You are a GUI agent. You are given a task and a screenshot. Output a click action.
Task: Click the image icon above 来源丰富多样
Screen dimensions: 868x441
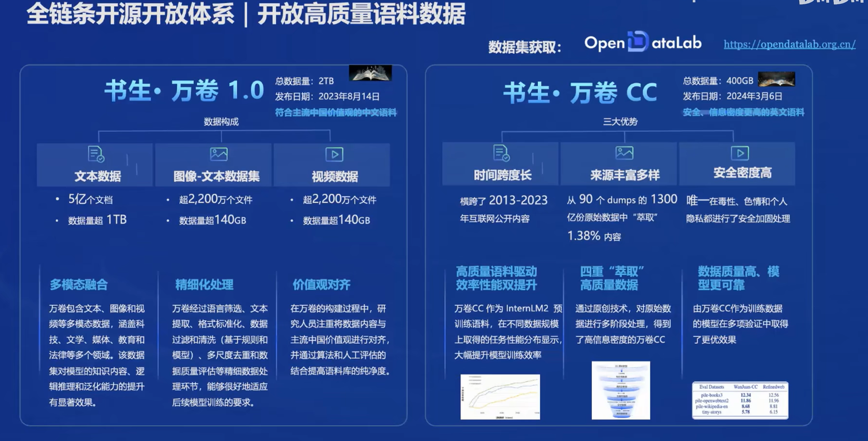624,153
